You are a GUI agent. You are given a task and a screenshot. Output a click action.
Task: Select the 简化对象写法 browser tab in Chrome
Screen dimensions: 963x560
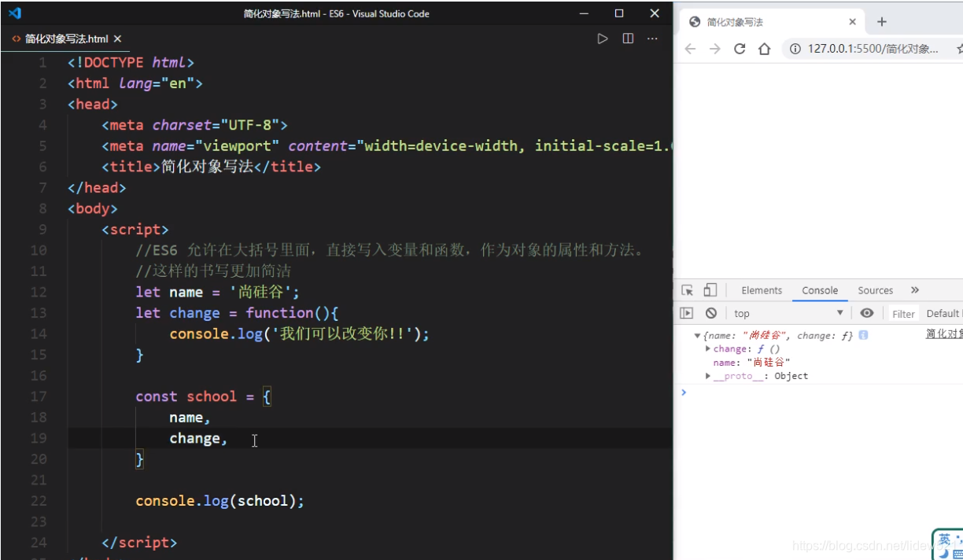click(x=771, y=22)
